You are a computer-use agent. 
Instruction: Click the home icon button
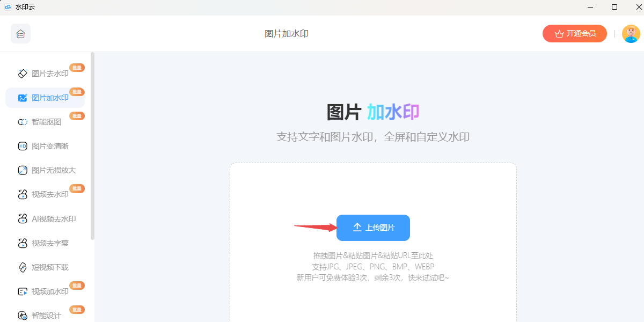(x=20, y=34)
